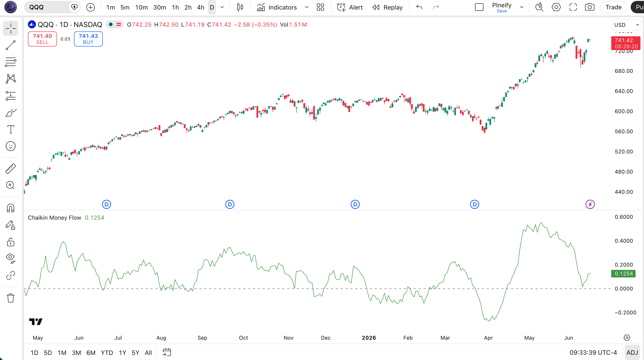Viewport: 644px width, 360px height.
Task: Set range to YTD
Action: tap(107, 353)
